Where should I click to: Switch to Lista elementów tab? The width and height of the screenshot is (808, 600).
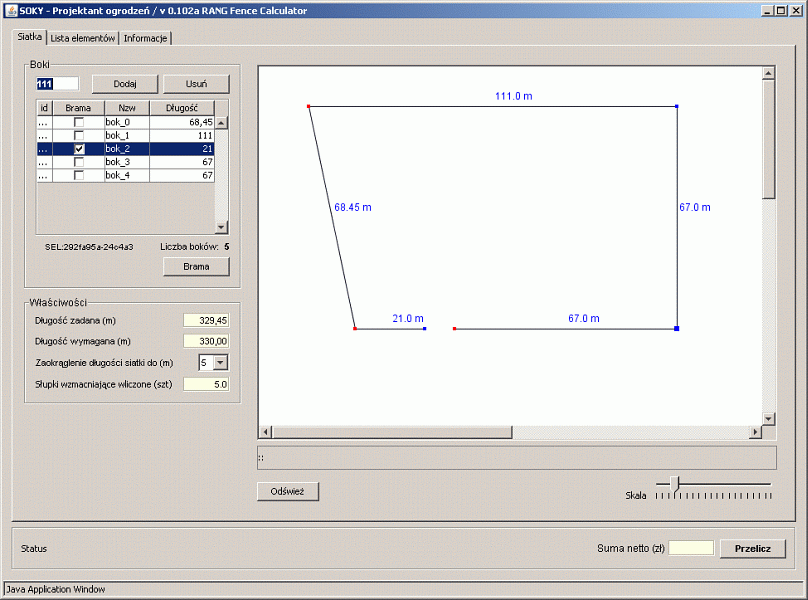click(83, 38)
